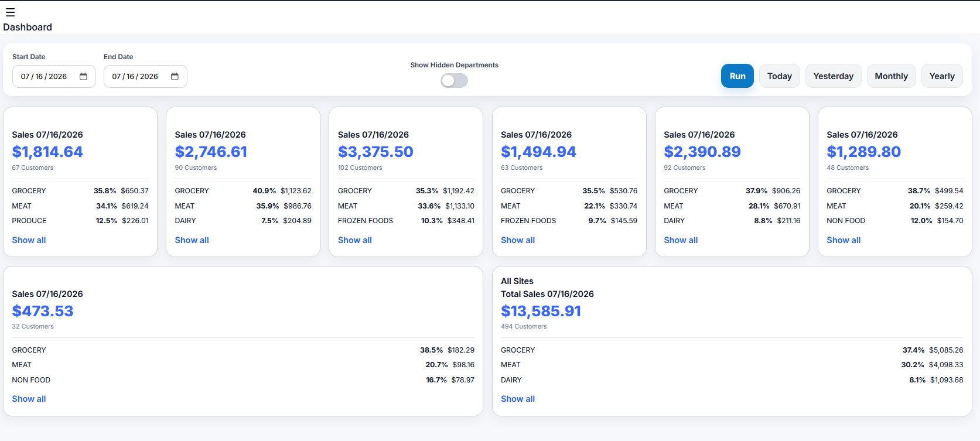Select the Yearly range button
Viewport: 980px width, 441px height.
[x=942, y=76]
